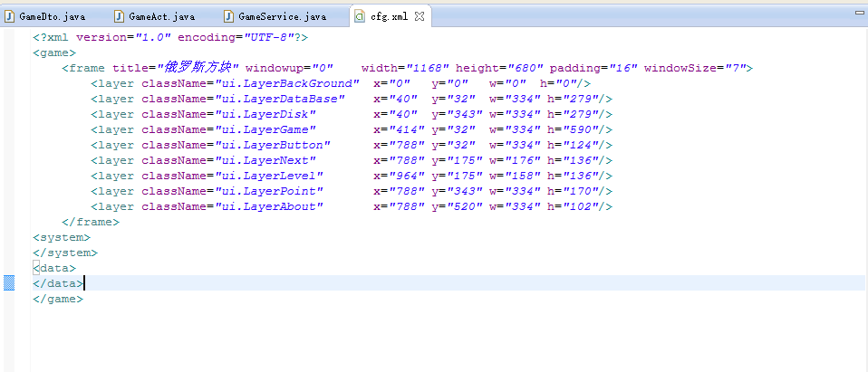Click x="40" in the LayerDataBase row

[396, 99]
